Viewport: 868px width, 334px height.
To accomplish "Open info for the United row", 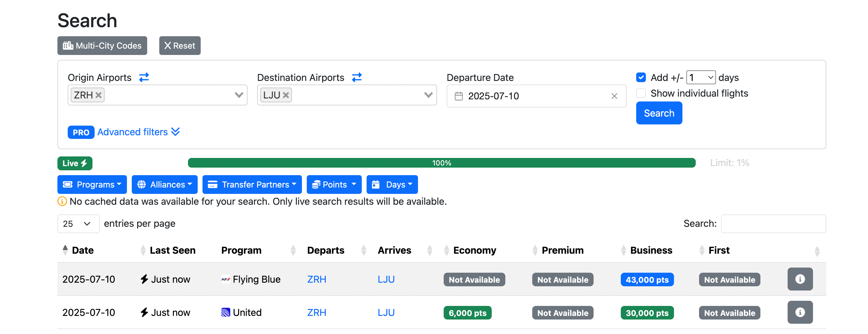I will tap(800, 313).
